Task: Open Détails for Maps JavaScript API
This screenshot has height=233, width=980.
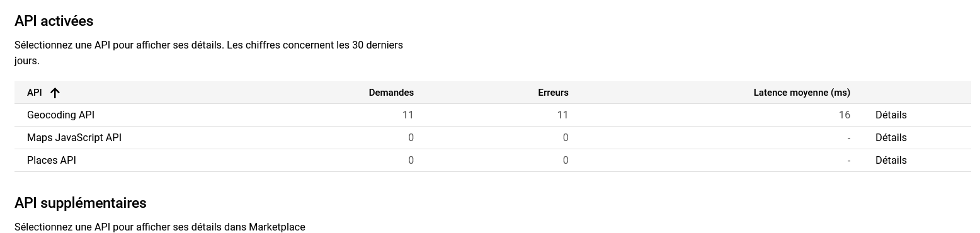Action: tap(891, 138)
